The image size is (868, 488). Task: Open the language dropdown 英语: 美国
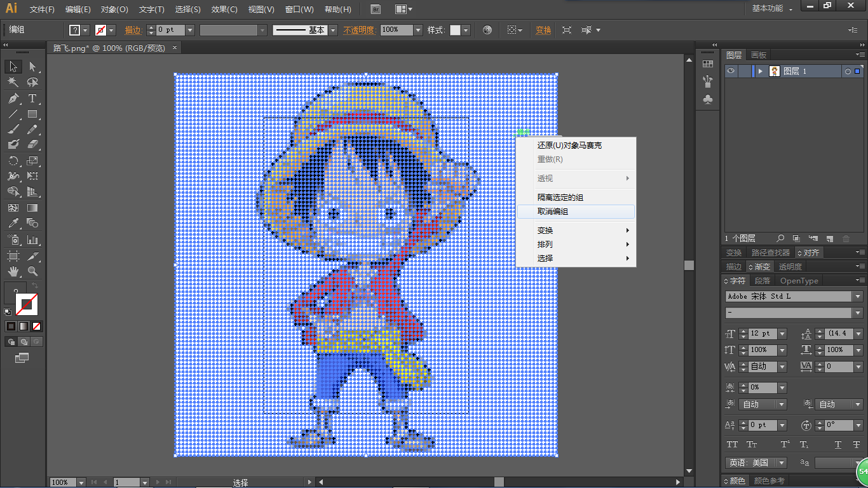782,463
